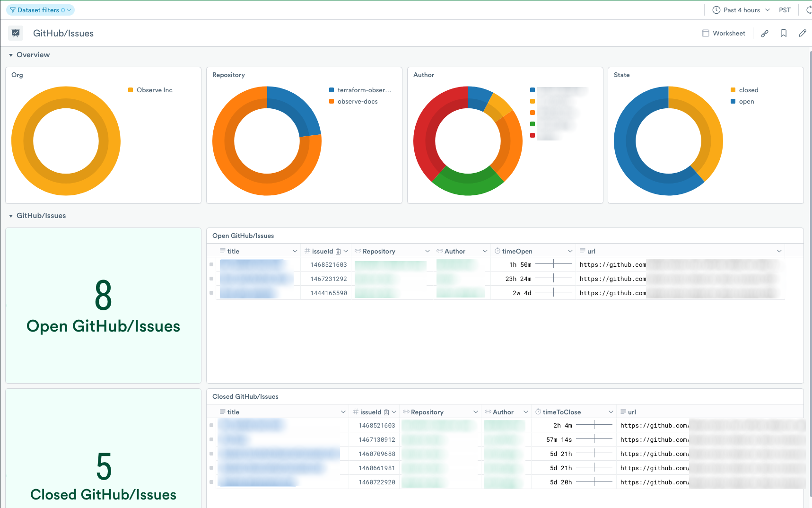Click the 5 Closed GitHub/Issues stat card
Image resolution: width=812 pixels, height=508 pixels.
(x=103, y=448)
